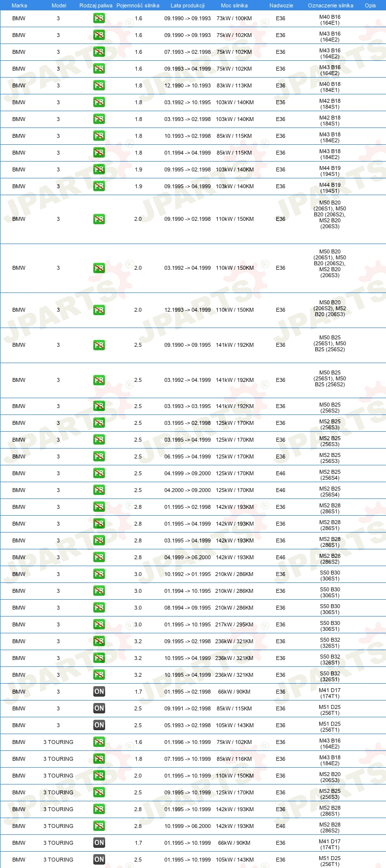
Task: Click the date range 08.1994 -> 09.1995
Action: pyautogui.click(x=188, y=608)
